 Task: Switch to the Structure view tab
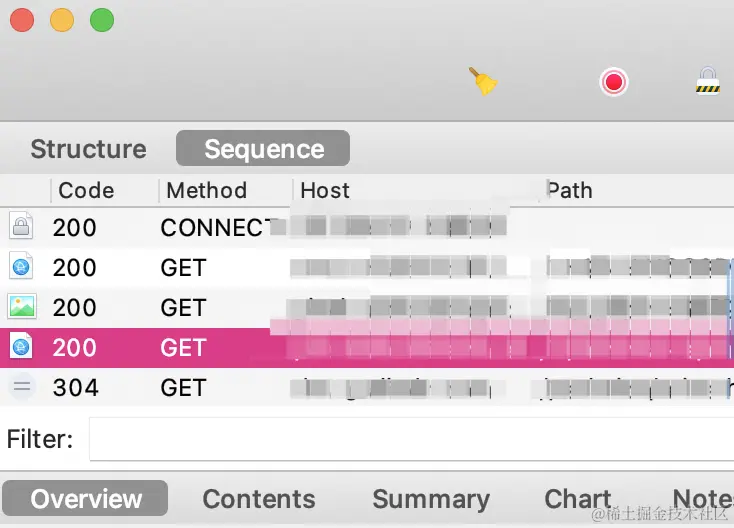[88, 149]
